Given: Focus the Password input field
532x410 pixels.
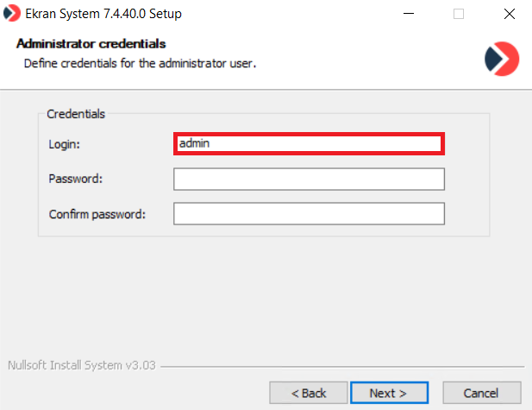Looking at the screenshot, I should (309, 179).
